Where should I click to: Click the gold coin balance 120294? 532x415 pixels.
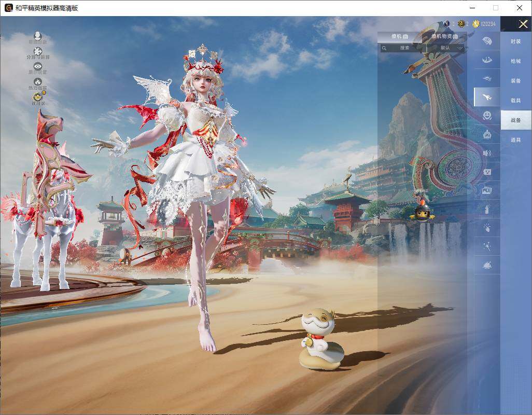tap(484, 24)
